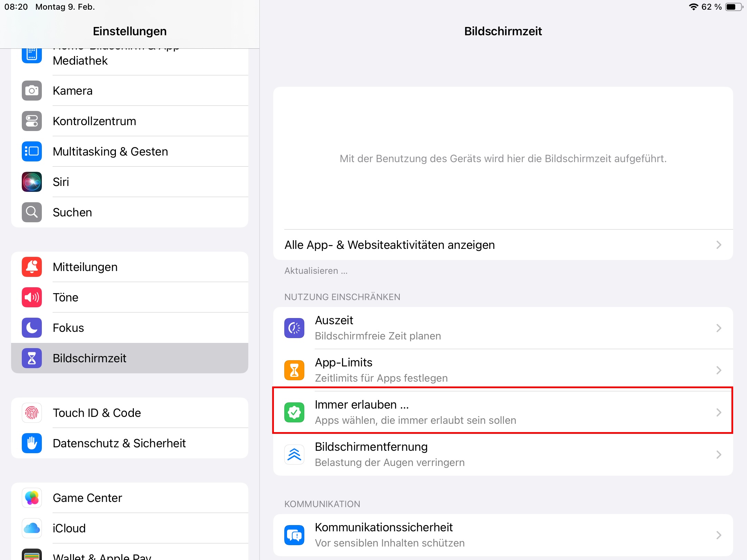Open Kommunikationssicherheit via its chevron
The image size is (747, 560).
pyautogui.click(x=719, y=535)
